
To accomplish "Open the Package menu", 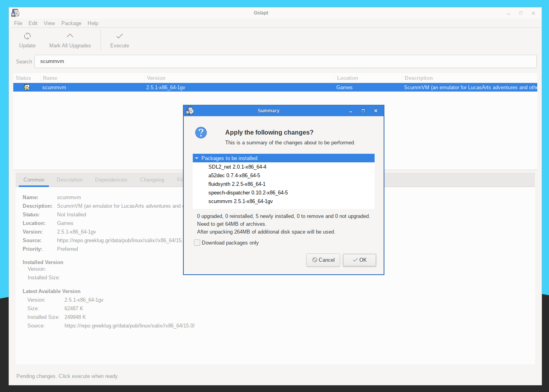I will [71, 23].
